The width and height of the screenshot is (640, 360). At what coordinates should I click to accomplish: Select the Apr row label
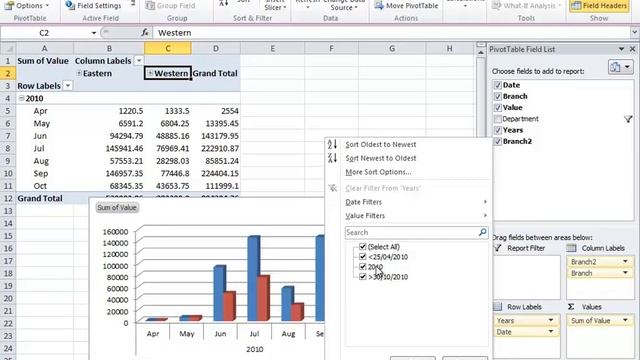[x=44, y=111]
